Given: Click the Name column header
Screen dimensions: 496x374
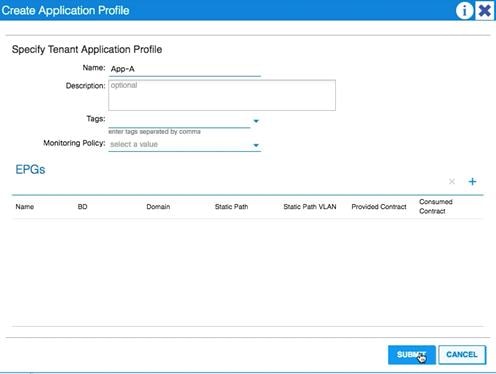Looking at the screenshot, I should point(25,207).
